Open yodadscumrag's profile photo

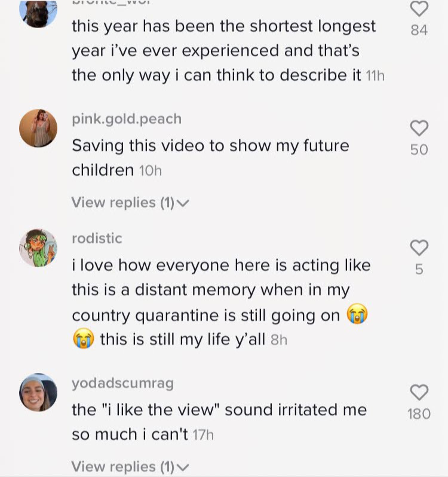(38, 393)
